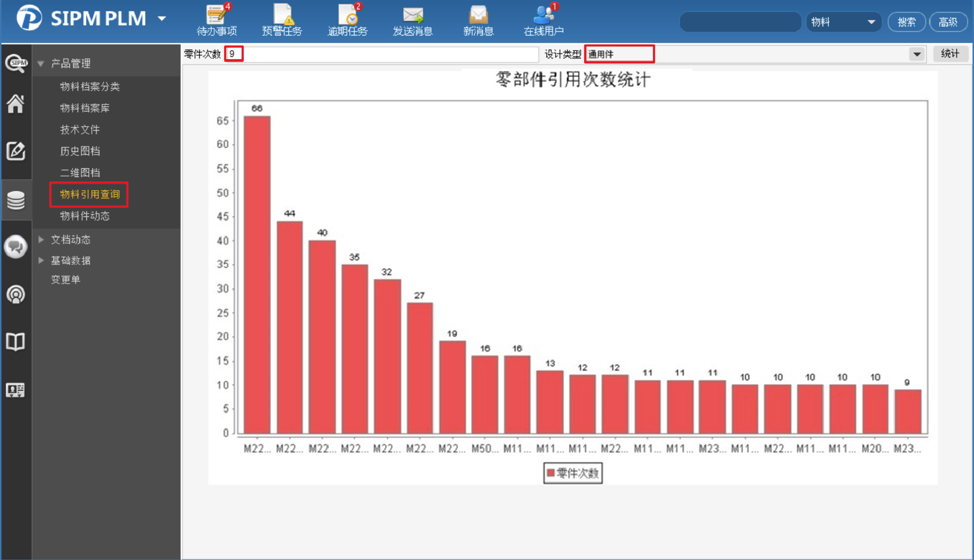Open 二维图档 in the tree

pos(80,173)
